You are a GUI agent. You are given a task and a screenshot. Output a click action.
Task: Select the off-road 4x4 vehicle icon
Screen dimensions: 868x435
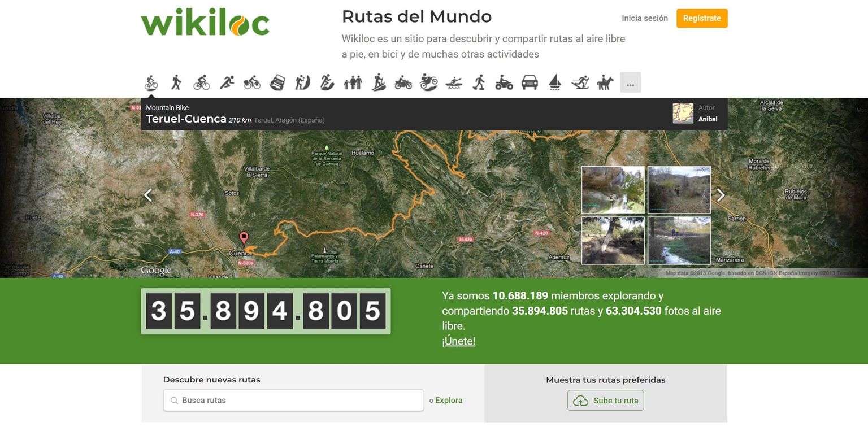coord(277,82)
